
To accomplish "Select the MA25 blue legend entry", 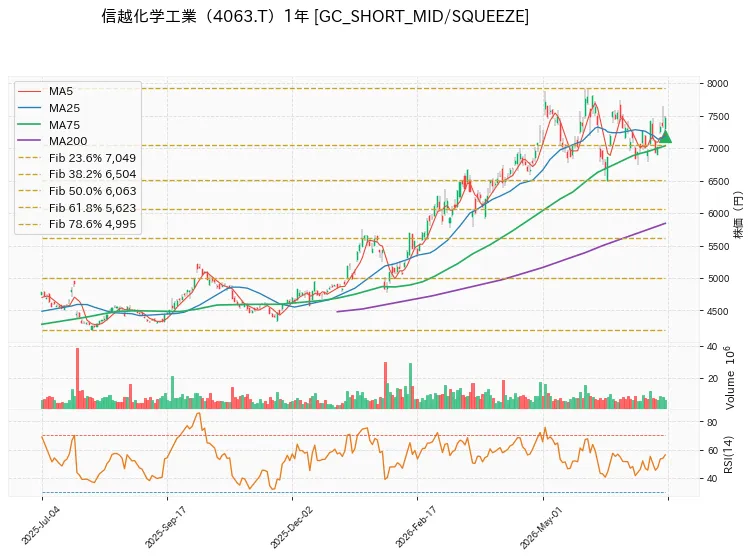I will pos(48,108).
